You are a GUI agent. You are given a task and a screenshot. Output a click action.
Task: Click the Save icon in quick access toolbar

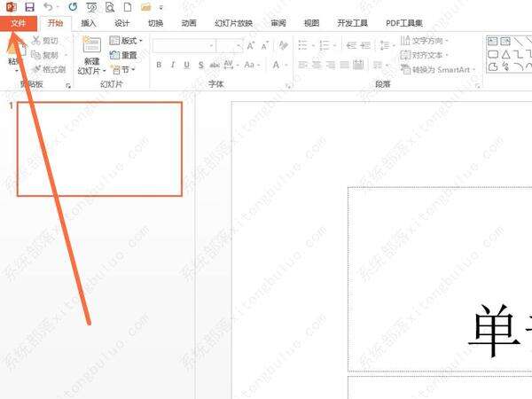30,7
